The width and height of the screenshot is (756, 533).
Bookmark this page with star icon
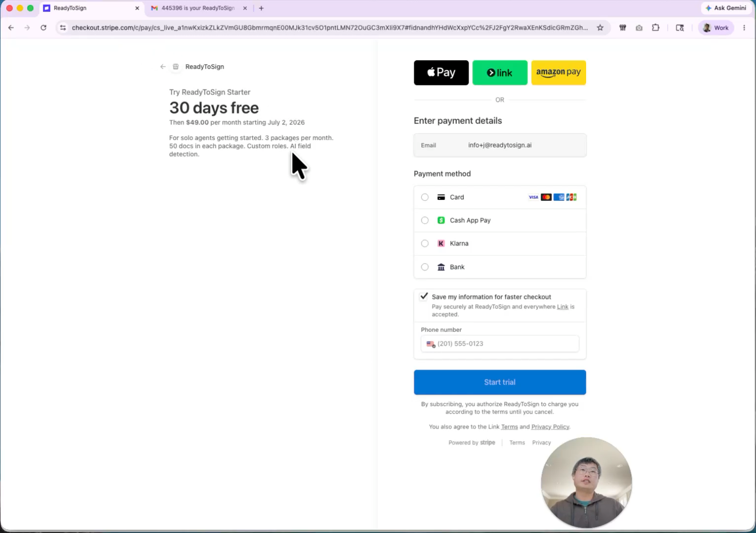pyautogui.click(x=600, y=28)
